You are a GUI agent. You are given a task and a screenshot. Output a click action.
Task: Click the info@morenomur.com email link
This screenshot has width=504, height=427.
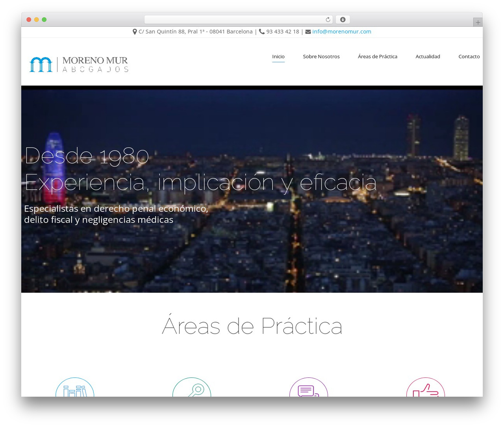coord(342,32)
